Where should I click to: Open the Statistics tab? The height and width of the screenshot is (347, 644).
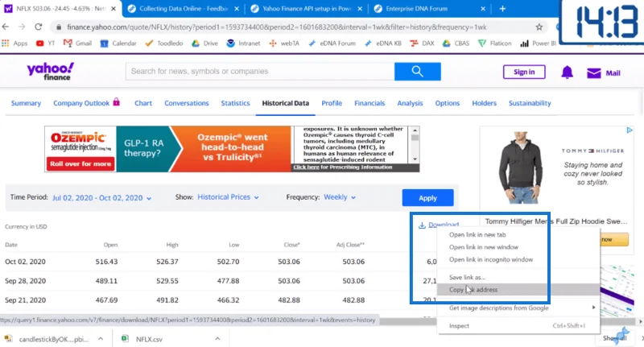click(x=235, y=103)
